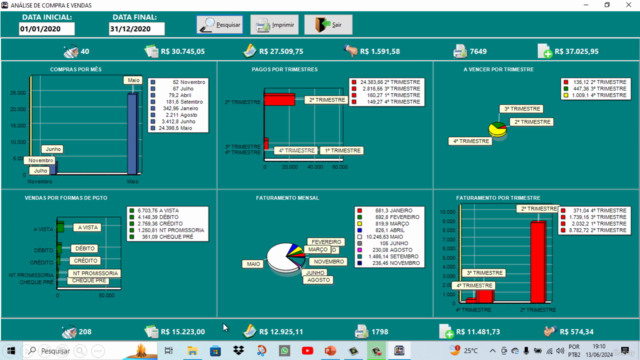
Task: Click the red swatch for 24.383,66 2º TRIMESTRE
Action: (354, 82)
